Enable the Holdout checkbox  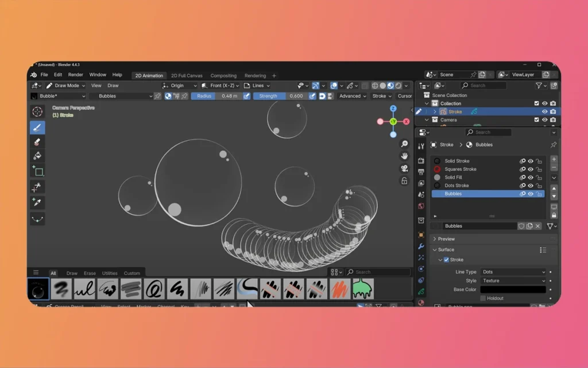483,298
